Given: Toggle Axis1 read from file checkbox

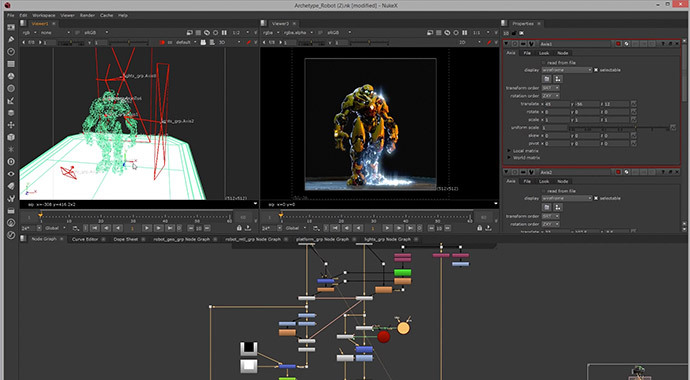Looking at the screenshot, I should pyautogui.click(x=544, y=62).
